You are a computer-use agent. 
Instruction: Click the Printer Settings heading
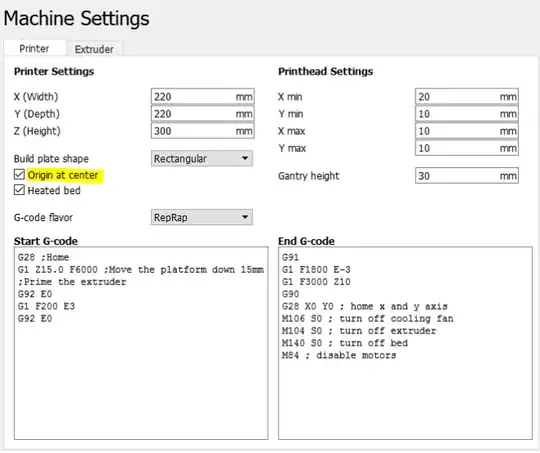pos(54,71)
